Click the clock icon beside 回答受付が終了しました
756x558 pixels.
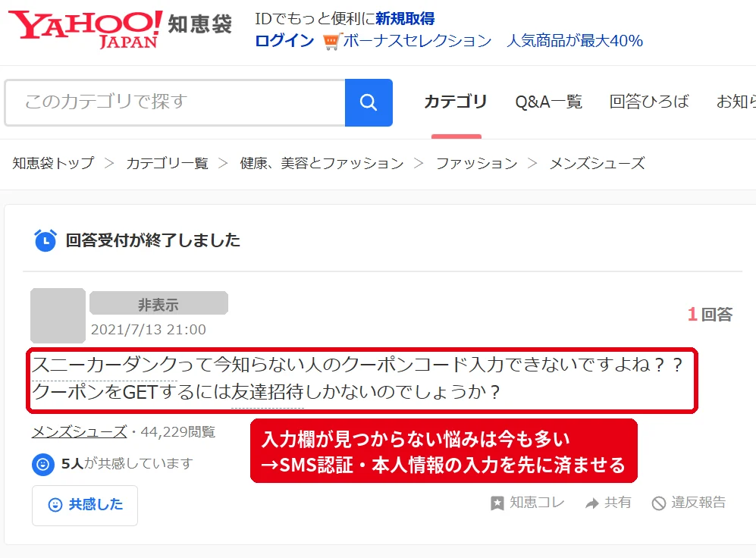point(45,240)
